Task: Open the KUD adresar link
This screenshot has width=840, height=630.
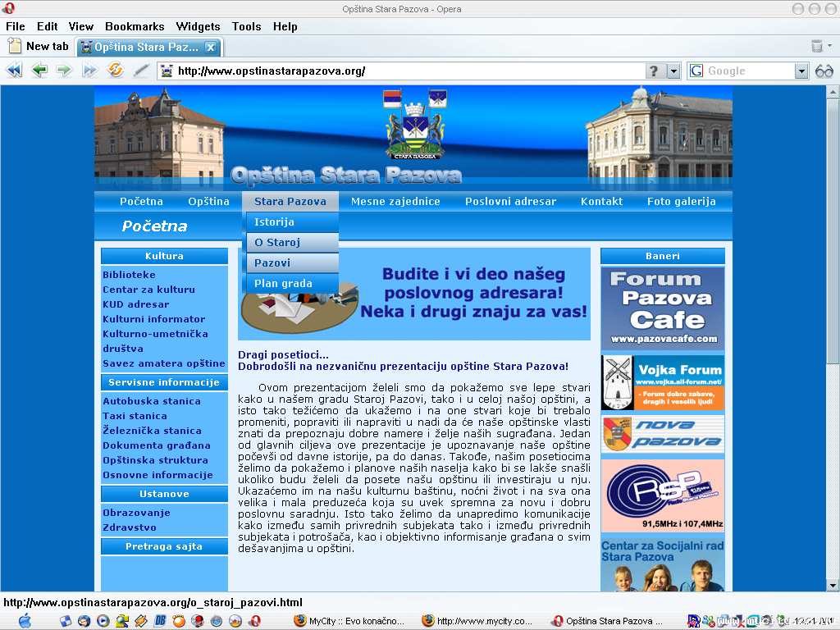Action: click(x=136, y=304)
